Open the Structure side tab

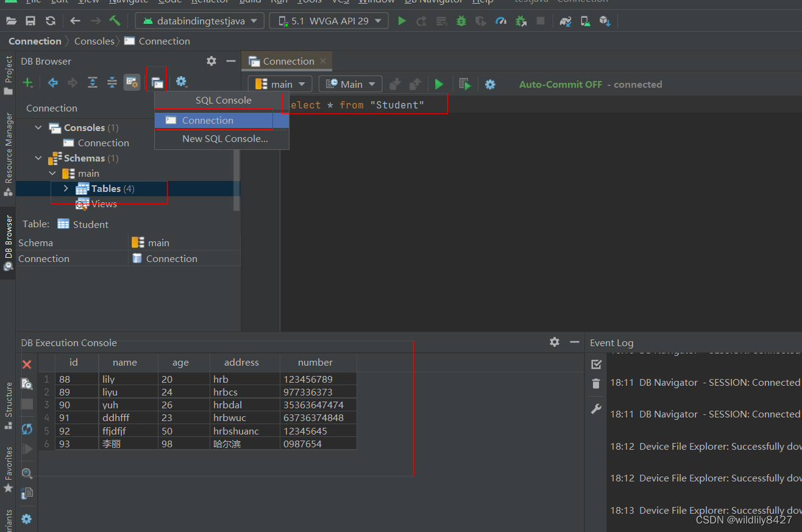tap(8, 405)
